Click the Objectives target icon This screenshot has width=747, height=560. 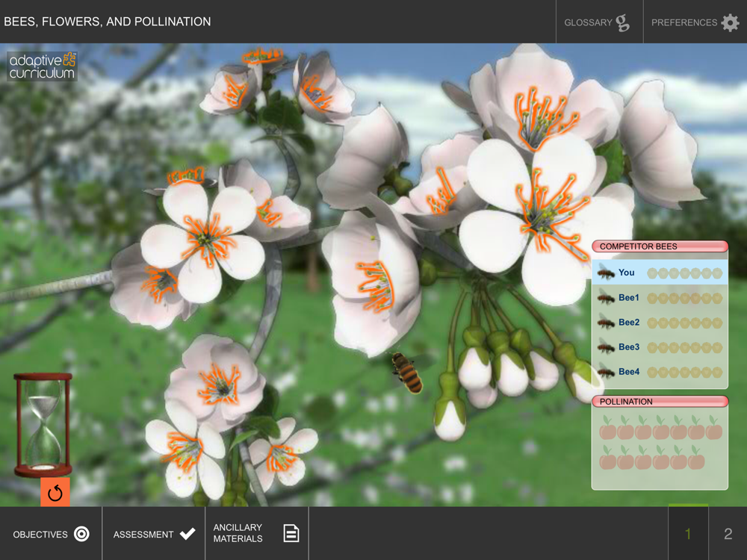click(81, 534)
